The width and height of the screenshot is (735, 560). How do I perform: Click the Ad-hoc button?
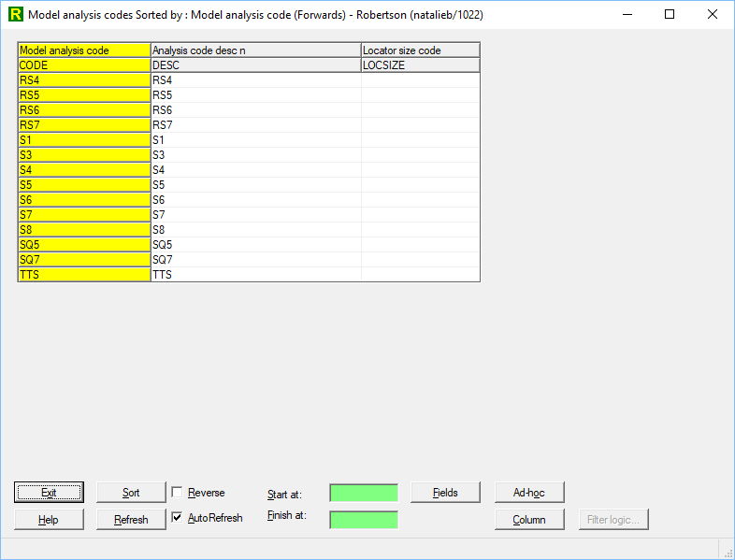click(x=529, y=493)
